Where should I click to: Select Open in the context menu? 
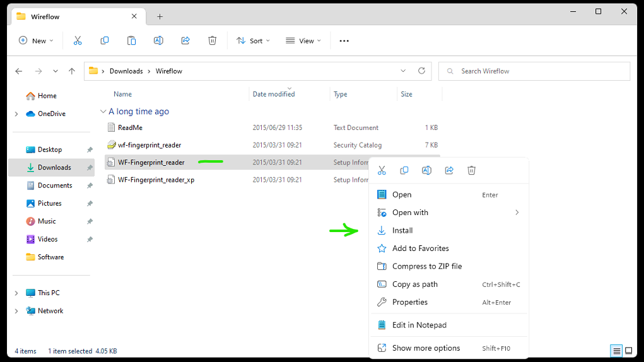tap(449, 194)
